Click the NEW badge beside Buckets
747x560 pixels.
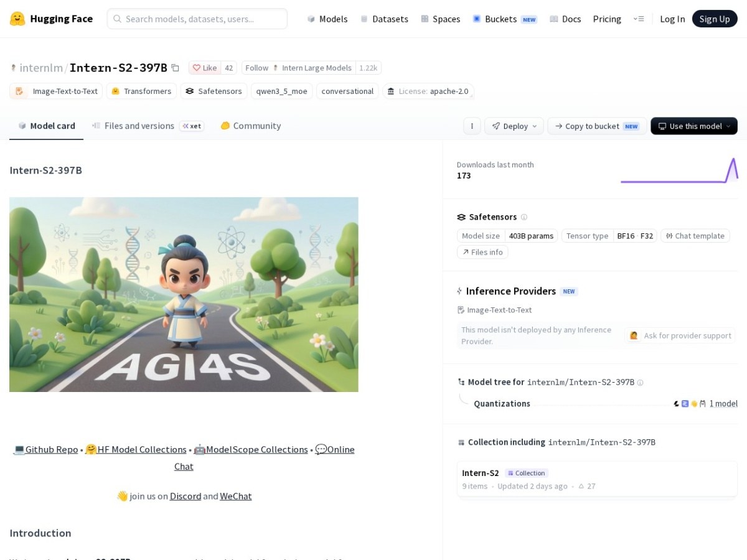(x=529, y=19)
